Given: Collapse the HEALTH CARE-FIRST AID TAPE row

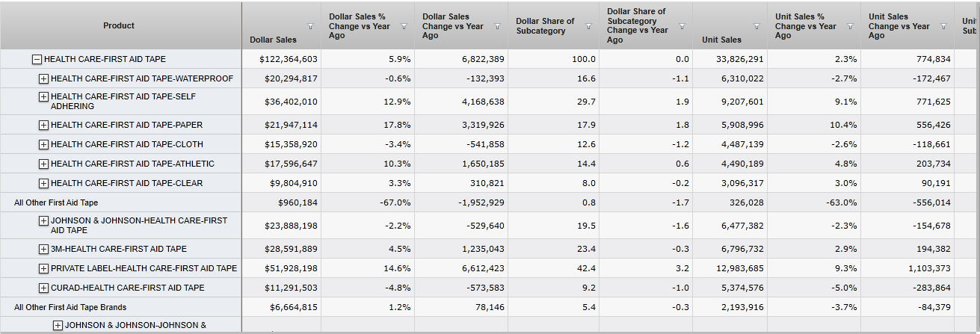Looking at the screenshot, I should pyautogui.click(x=37, y=59).
